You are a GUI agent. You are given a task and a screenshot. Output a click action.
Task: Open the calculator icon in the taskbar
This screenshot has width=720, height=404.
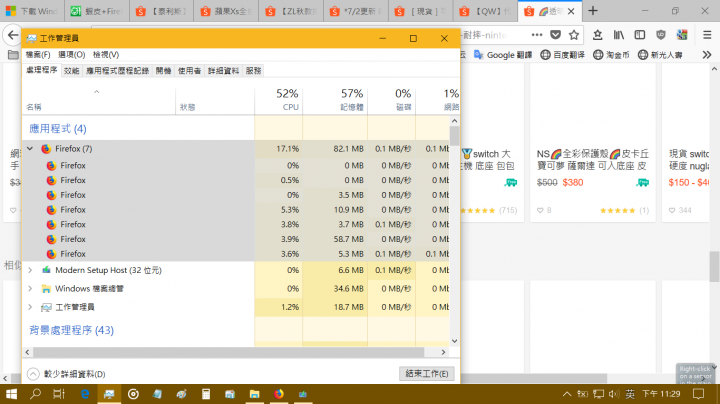[x=206, y=394]
